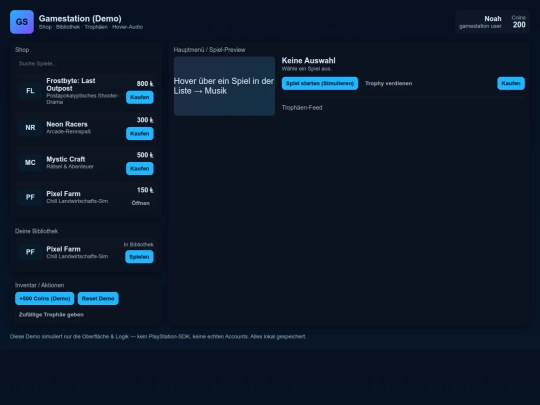
Task: Click the FL icon for Frostbyte: Last Outpost
Action: (x=30, y=91)
